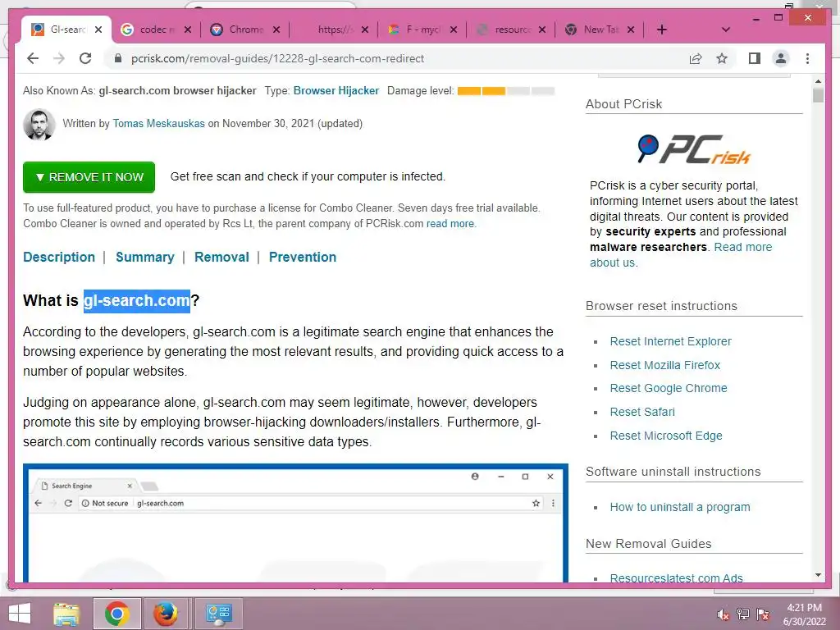Image resolution: width=840 pixels, height=630 pixels.
Task: Click the green REMOVE IT NOW button
Action: pyautogui.click(x=89, y=177)
